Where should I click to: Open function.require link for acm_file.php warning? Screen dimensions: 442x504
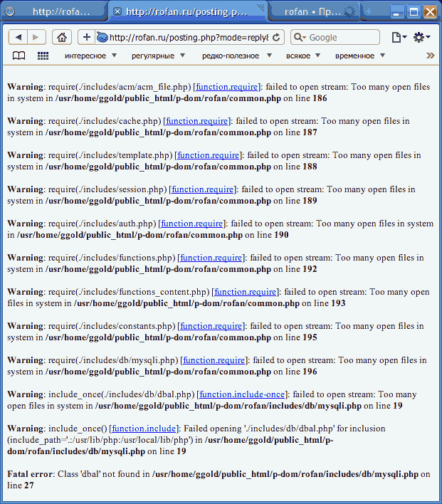coord(226,87)
